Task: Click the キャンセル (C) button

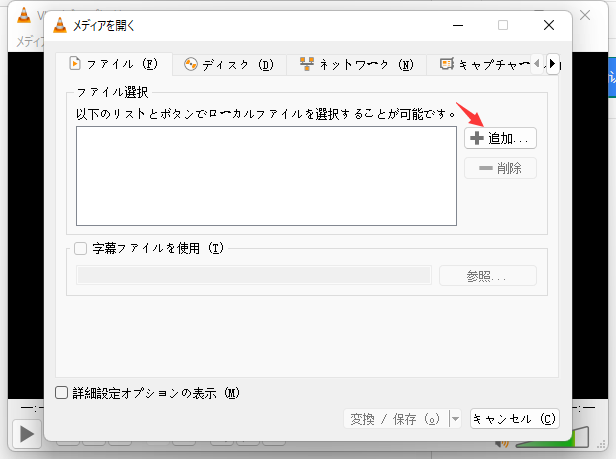Action: pos(515,419)
